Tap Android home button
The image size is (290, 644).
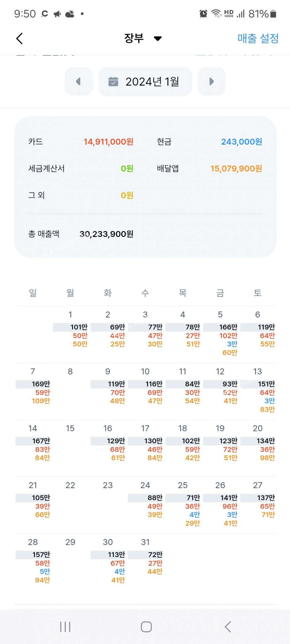[x=146, y=627]
